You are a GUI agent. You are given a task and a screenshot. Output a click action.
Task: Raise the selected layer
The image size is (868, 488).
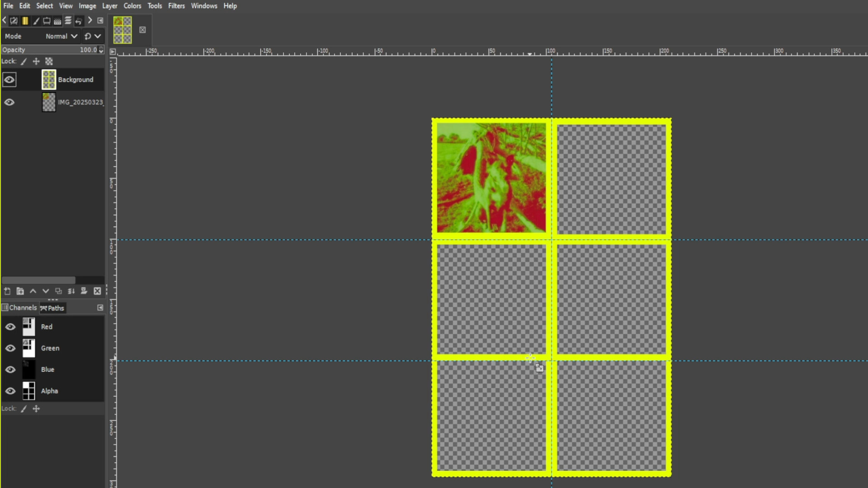33,291
